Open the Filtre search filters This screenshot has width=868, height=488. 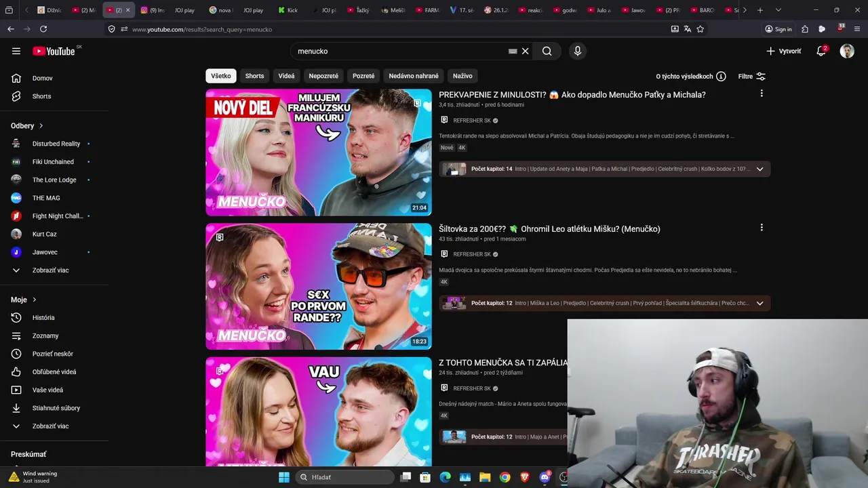(x=752, y=77)
